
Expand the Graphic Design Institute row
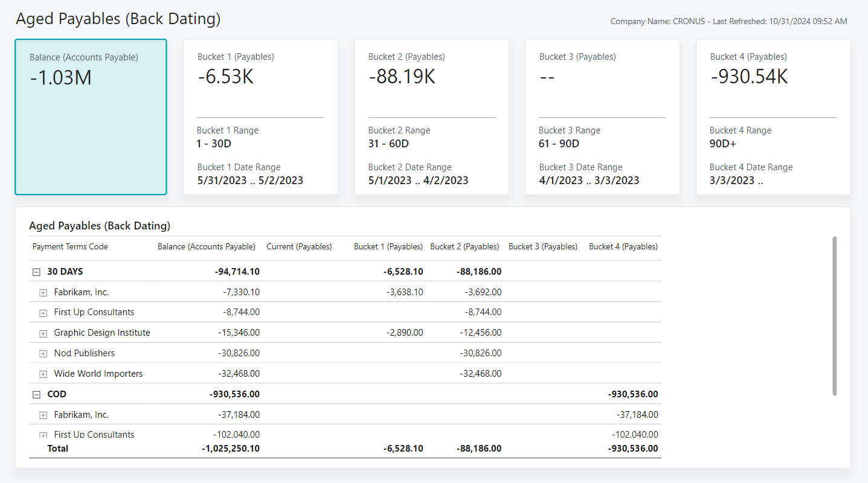click(x=43, y=333)
